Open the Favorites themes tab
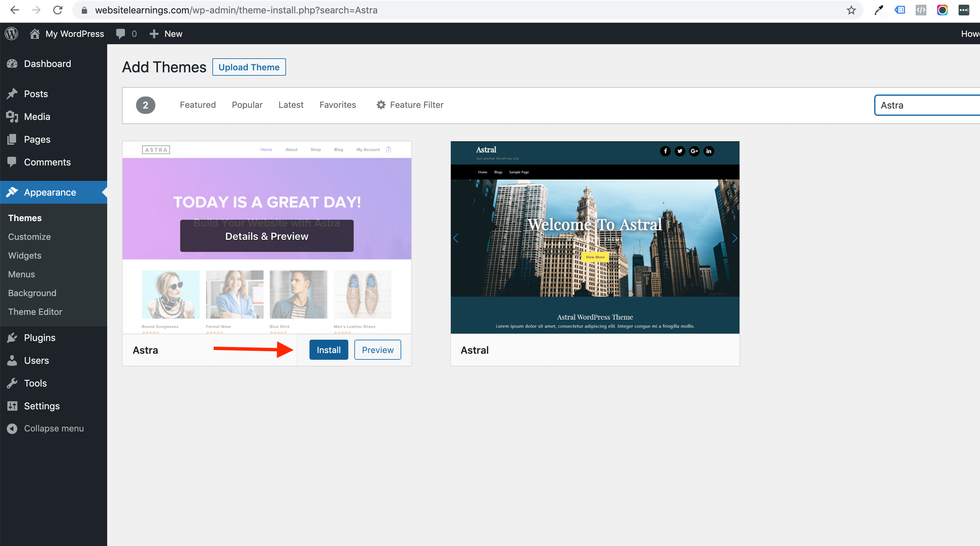 [338, 105]
